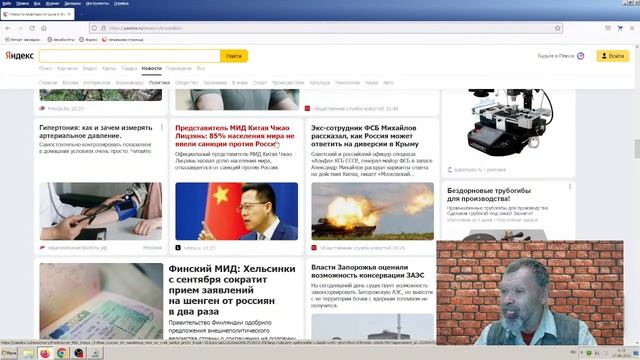Click Chrome icon in Windows taskbar
Viewport: 640px width, 360px height.
point(62,353)
